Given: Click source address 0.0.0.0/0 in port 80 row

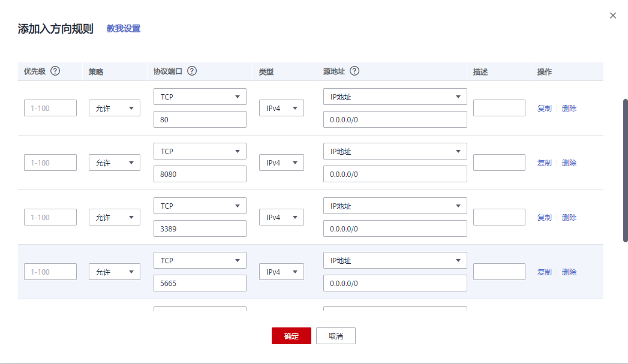Looking at the screenshot, I should point(395,119).
